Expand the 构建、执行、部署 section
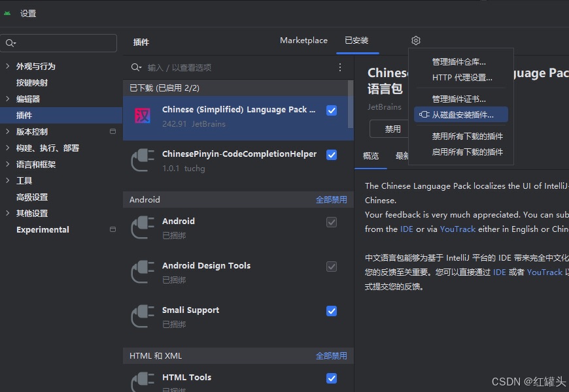 (x=8, y=148)
